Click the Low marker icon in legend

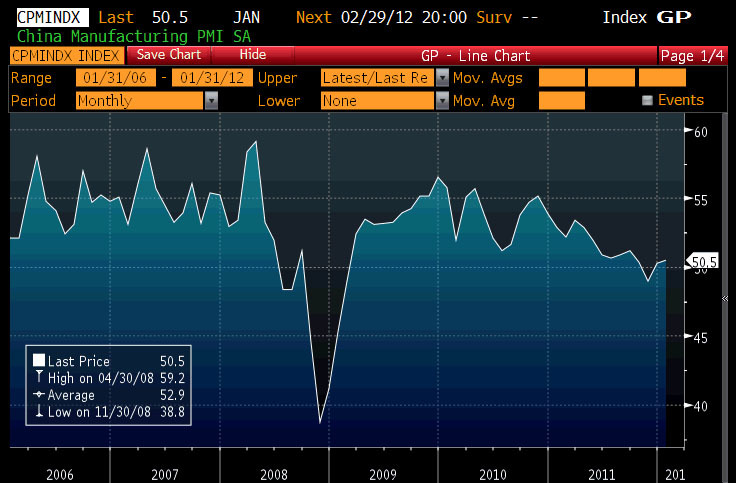pyautogui.click(x=39, y=409)
